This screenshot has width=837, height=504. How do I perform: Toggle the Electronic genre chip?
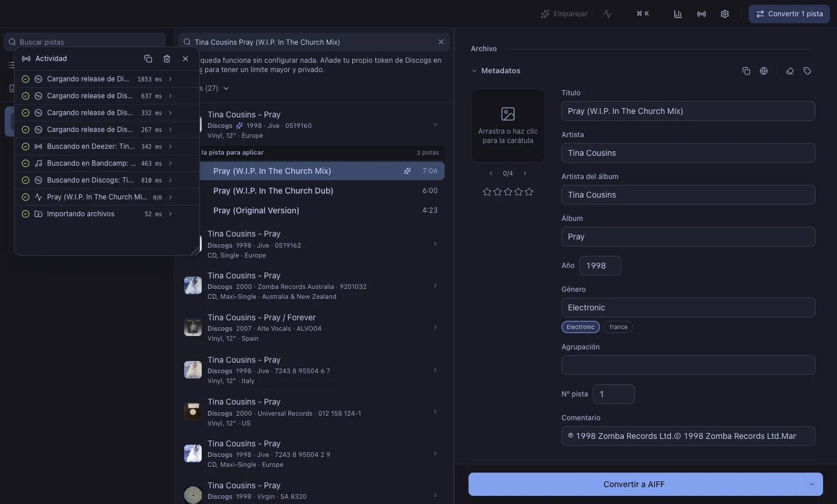pos(581,327)
